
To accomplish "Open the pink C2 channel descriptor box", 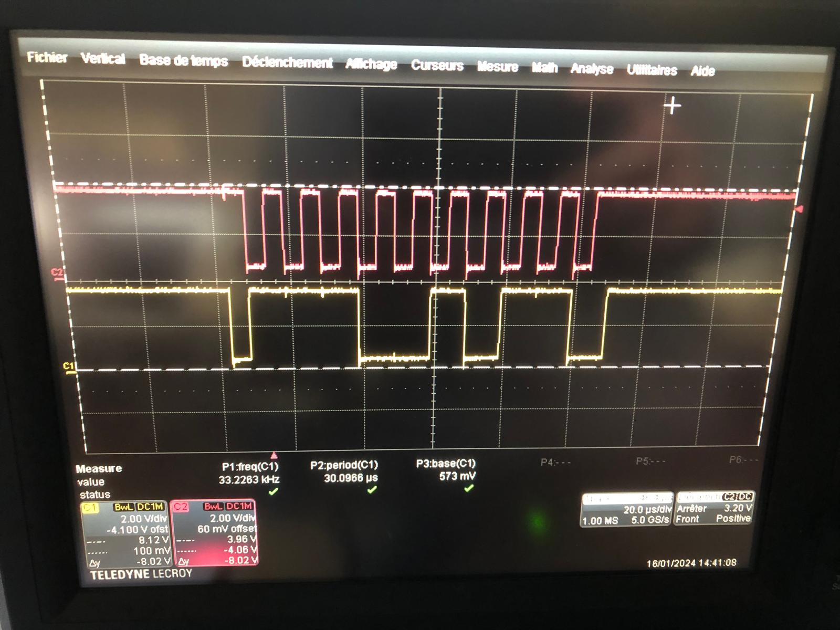I will point(215,533).
